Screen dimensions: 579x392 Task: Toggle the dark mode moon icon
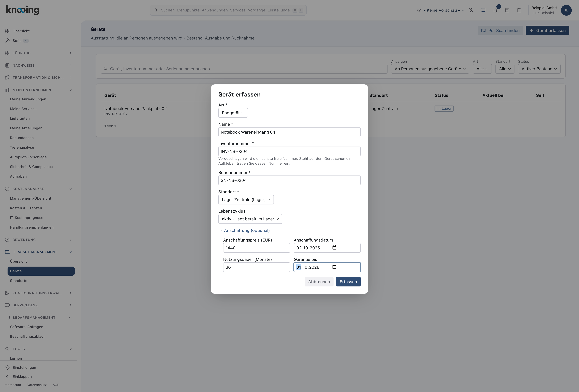[x=471, y=10]
